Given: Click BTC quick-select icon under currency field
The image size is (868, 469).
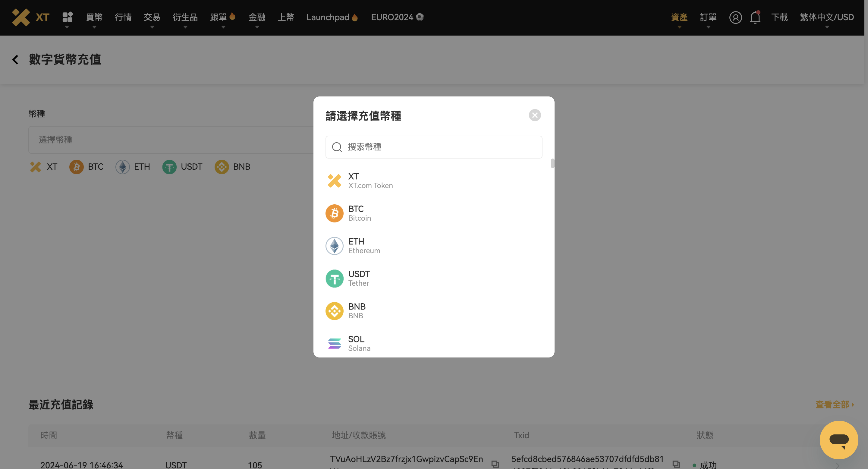Looking at the screenshot, I should coord(77,167).
